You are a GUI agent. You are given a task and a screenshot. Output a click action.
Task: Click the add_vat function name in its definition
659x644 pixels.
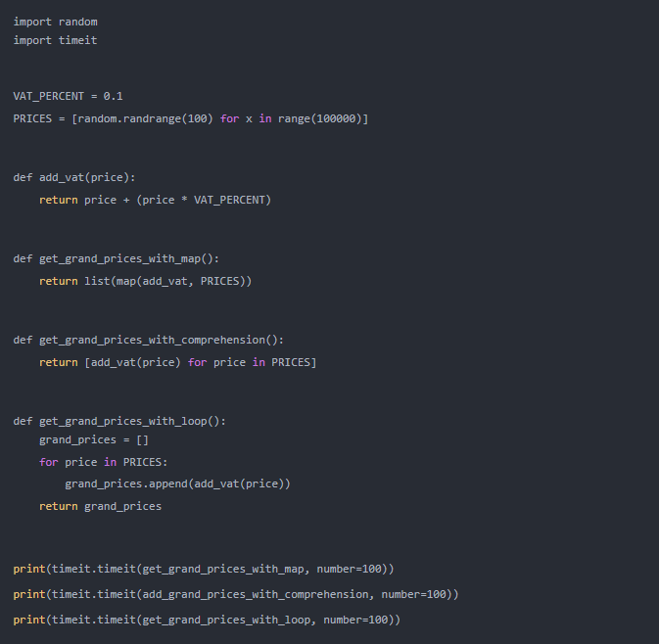point(65,177)
